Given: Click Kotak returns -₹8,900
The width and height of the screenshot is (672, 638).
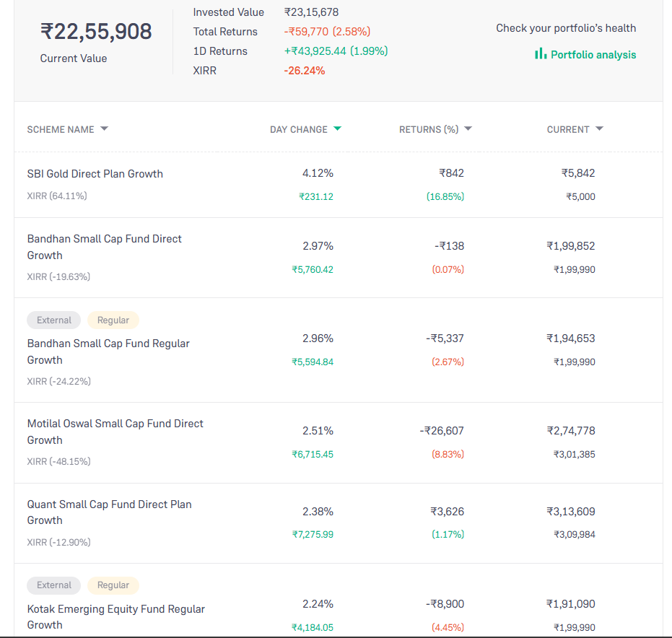Looking at the screenshot, I should (445, 604).
